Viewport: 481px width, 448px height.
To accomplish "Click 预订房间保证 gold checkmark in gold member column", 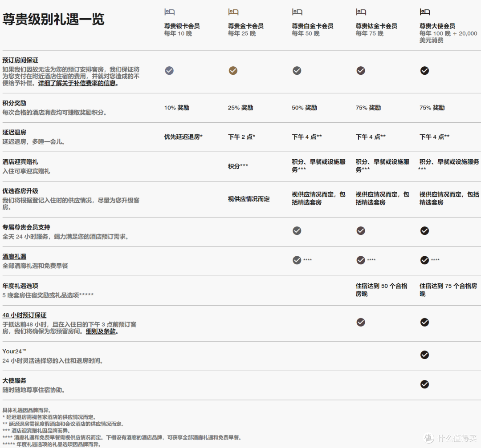I will (x=233, y=71).
